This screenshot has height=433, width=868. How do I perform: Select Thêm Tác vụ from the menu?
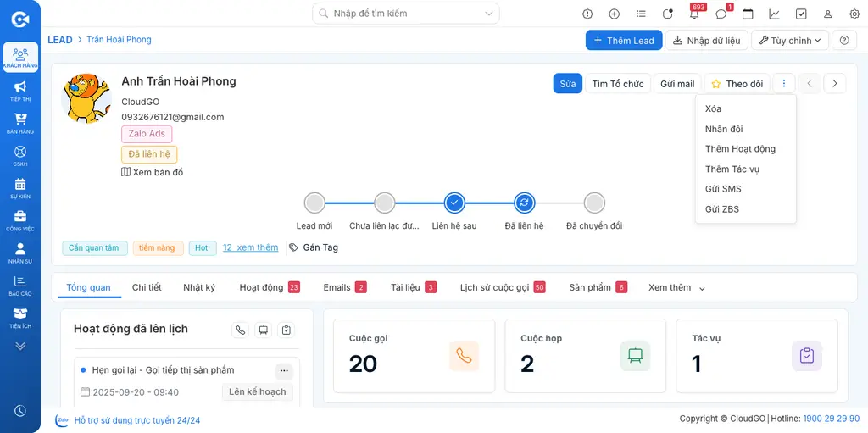click(746, 169)
